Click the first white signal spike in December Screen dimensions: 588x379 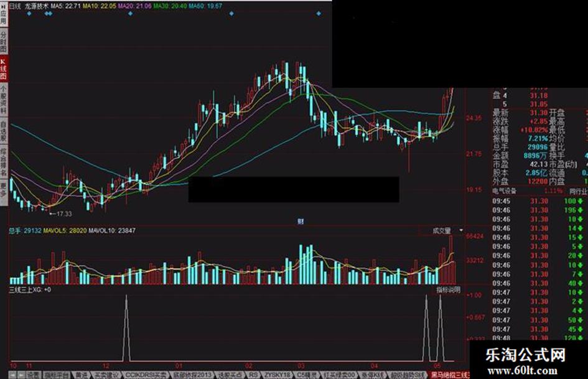click(x=126, y=329)
